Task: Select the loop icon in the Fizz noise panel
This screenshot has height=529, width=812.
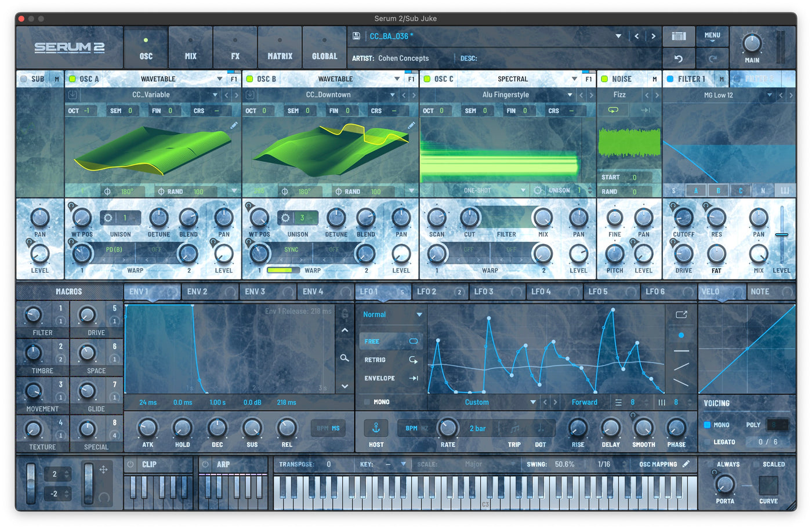Action: point(614,110)
